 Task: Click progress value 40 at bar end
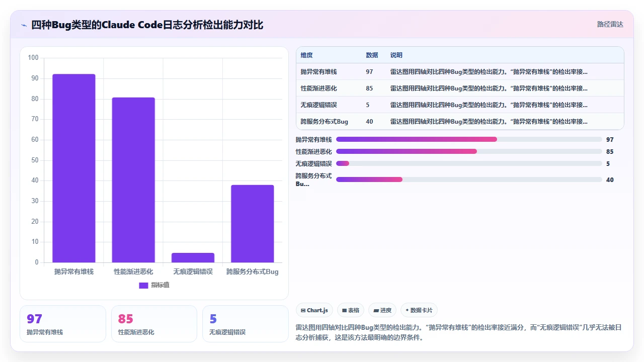pyautogui.click(x=610, y=179)
